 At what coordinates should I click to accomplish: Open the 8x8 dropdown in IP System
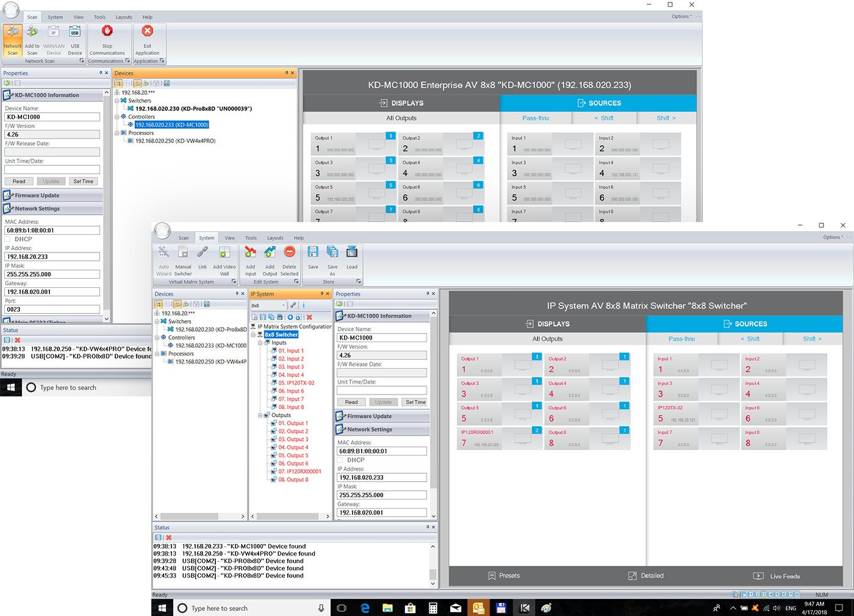pos(284,306)
